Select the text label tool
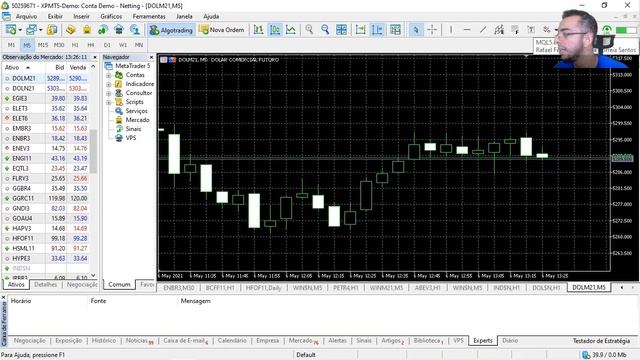The width and height of the screenshot is (640, 360). (x=531, y=30)
